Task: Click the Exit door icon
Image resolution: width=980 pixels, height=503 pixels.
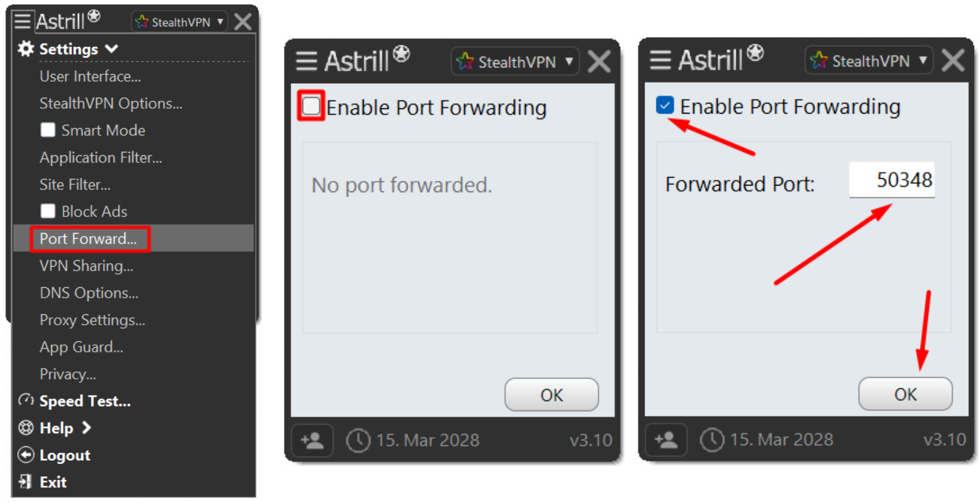Action: tap(26, 482)
